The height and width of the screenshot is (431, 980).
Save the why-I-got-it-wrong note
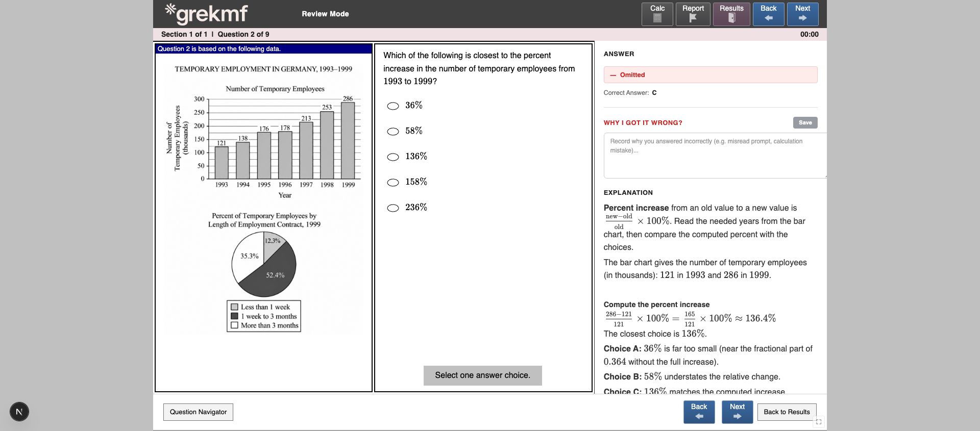point(805,122)
